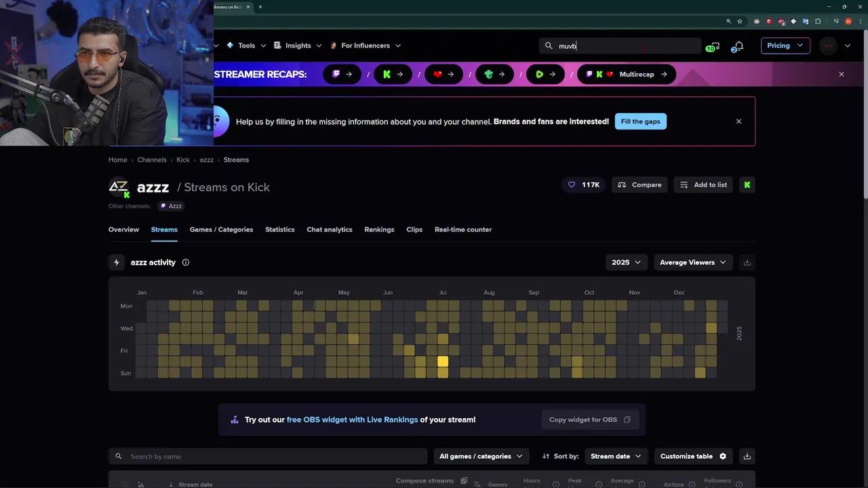Download the streams table

coord(747,456)
